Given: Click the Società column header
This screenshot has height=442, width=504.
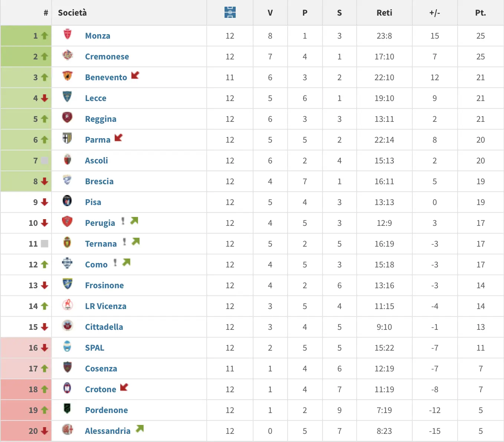Looking at the screenshot, I should [72, 13].
